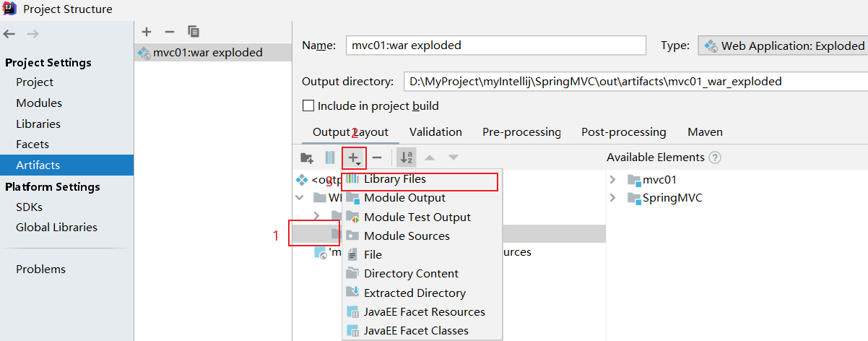Select the output root tree node
Screen dimensions: 868x341
(318, 179)
